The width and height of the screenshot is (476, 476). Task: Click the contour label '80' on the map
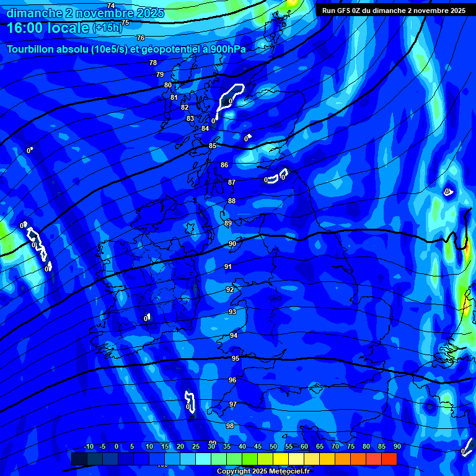168,85
